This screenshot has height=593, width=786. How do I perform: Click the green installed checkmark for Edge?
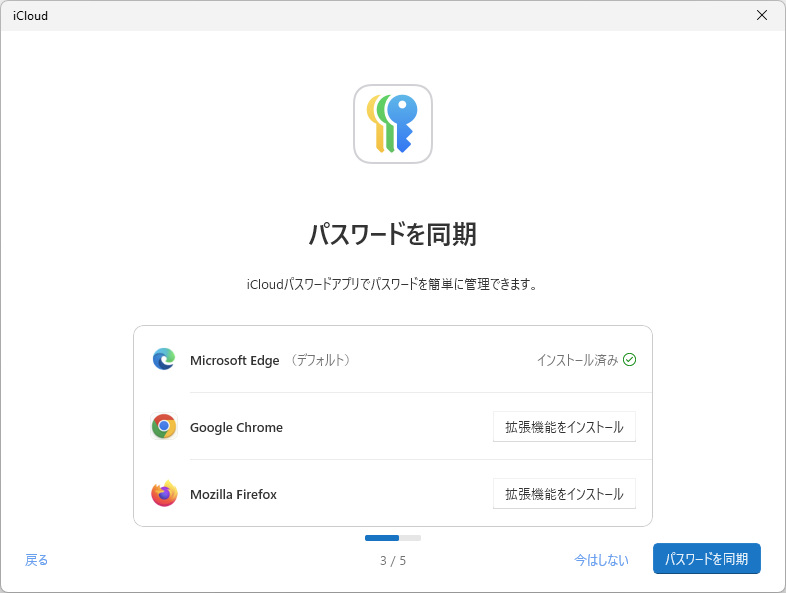point(630,359)
